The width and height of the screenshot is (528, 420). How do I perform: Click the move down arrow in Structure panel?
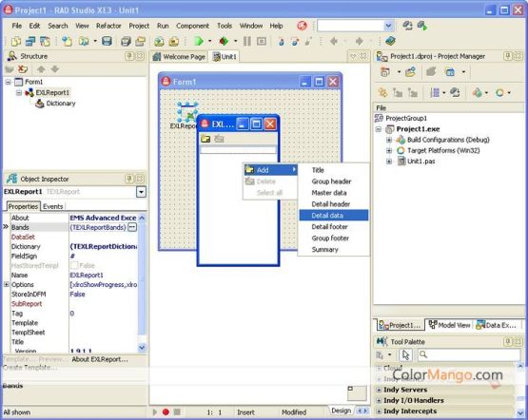click(x=55, y=69)
